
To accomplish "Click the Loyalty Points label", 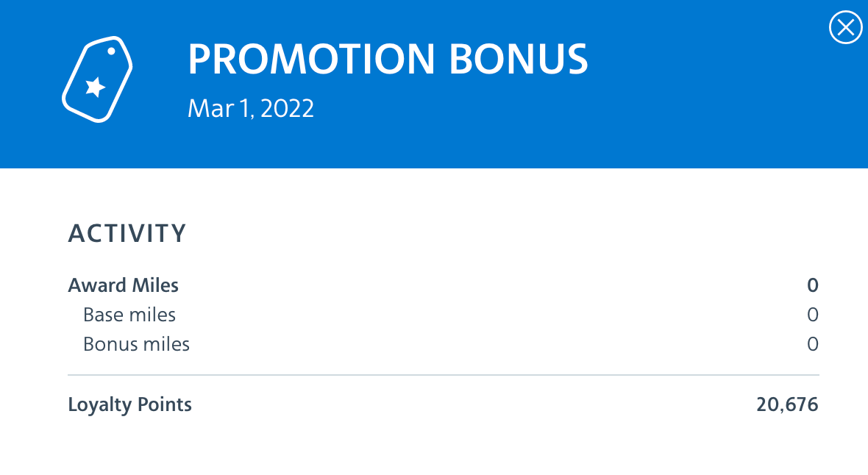I will 130,404.
